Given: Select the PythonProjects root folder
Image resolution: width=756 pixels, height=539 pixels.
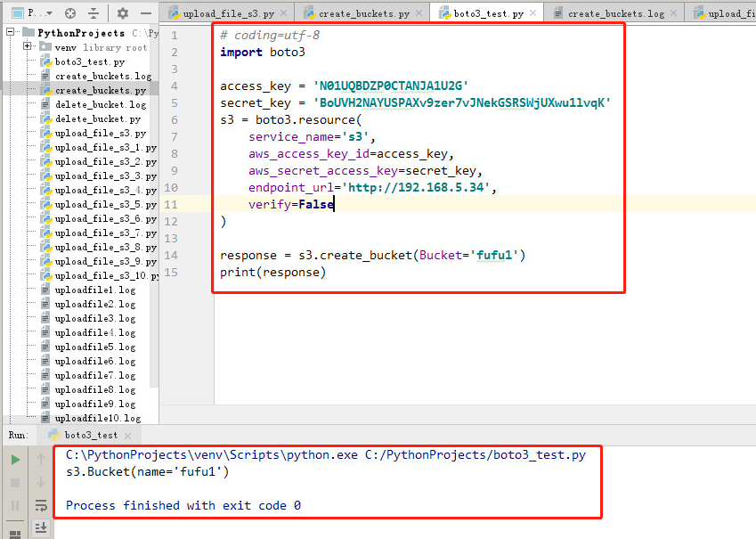Looking at the screenshot, I should (x=81, y=33).
